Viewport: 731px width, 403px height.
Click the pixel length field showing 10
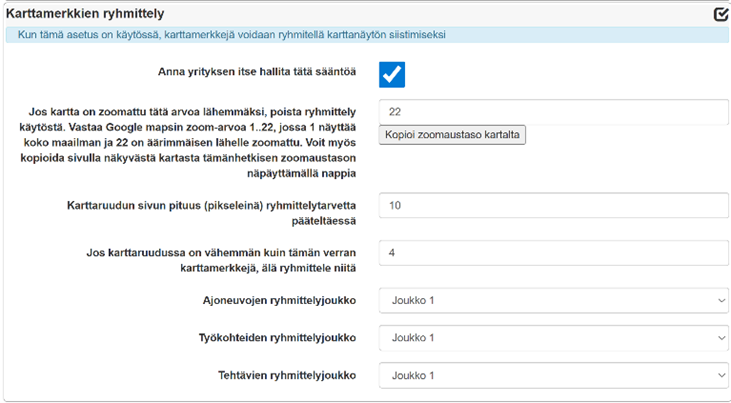click(553, 205)
